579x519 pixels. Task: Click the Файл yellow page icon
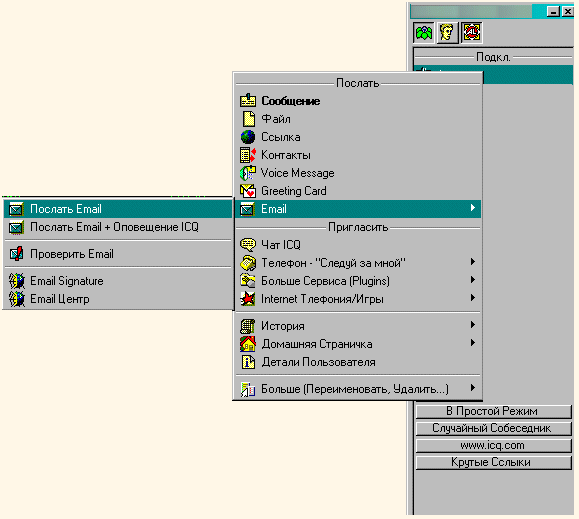(248, 119)
